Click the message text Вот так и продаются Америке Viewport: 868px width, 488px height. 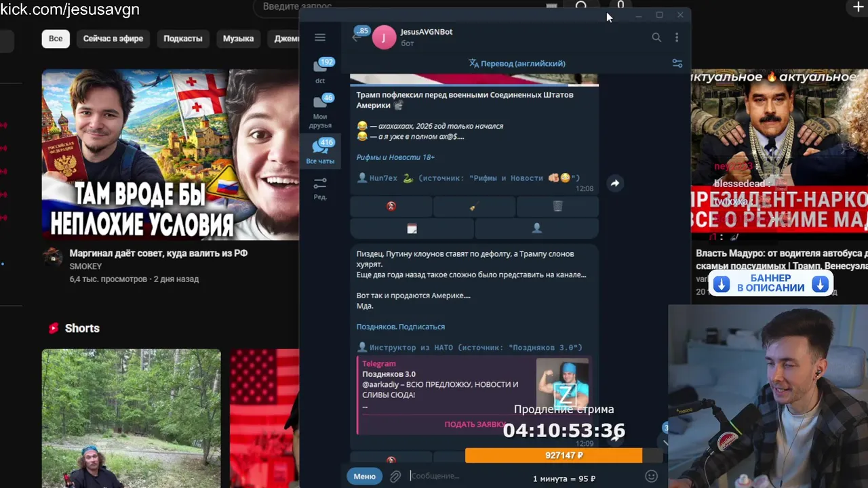[x=413, y=296]
